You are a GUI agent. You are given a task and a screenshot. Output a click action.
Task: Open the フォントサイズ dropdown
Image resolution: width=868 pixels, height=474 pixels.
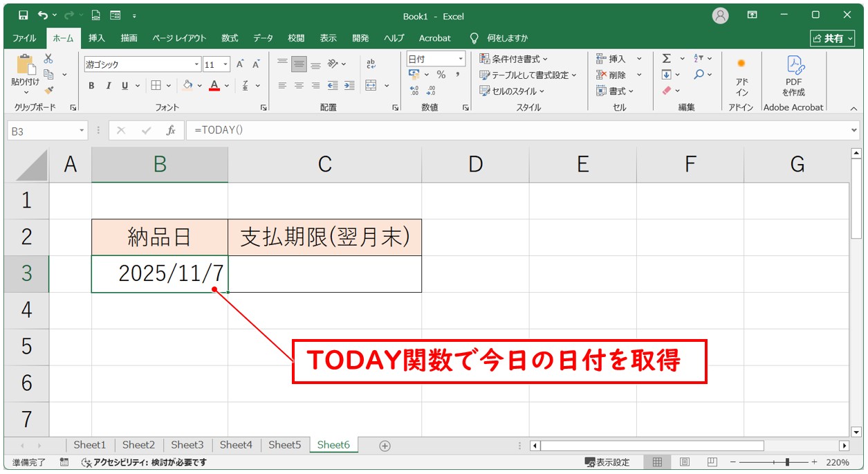tap(225, 64)
